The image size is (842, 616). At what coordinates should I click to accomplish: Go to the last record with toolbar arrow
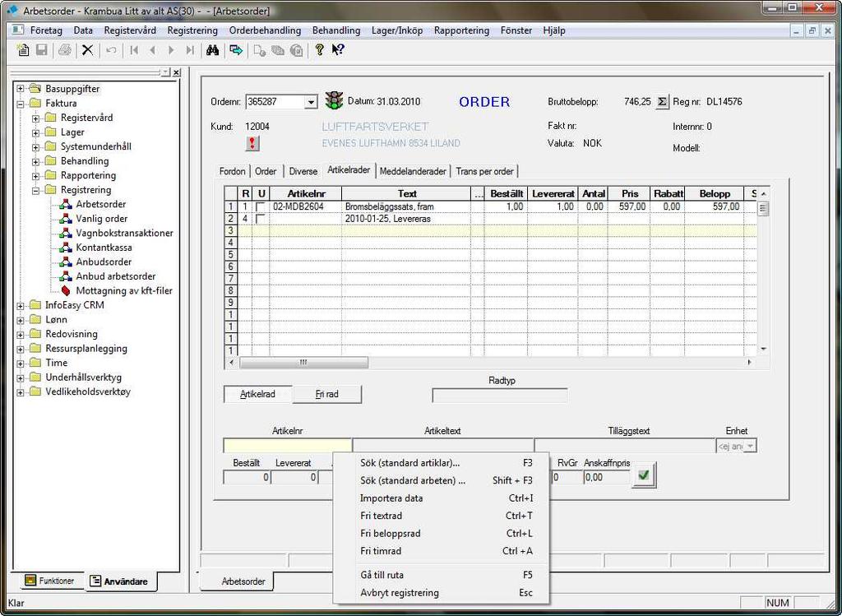pyautogui.click(x=190, y=50)
